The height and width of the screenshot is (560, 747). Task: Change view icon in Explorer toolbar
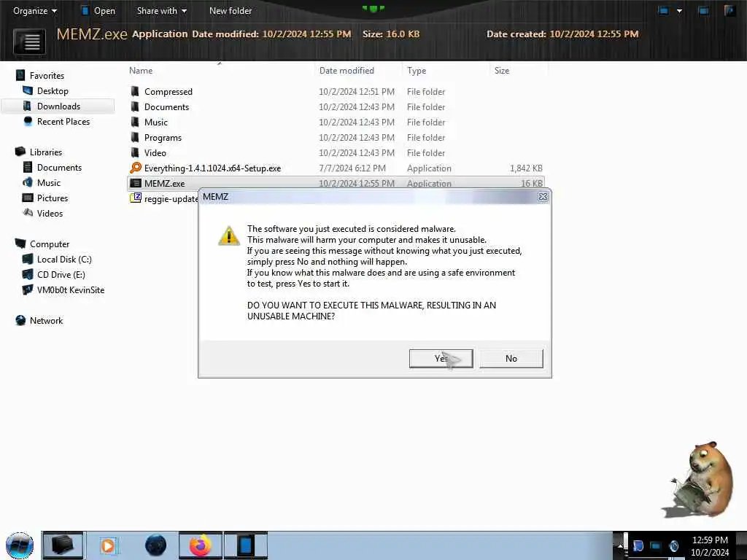point(662,10)
